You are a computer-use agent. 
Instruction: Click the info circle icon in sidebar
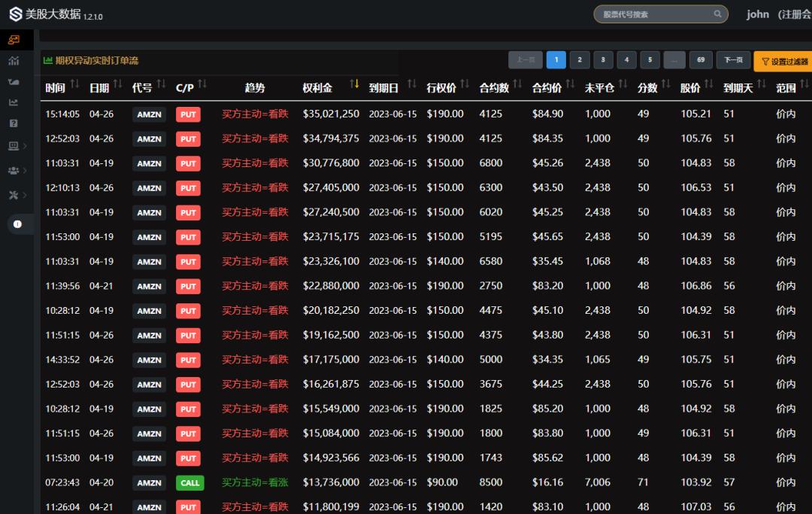17,224
